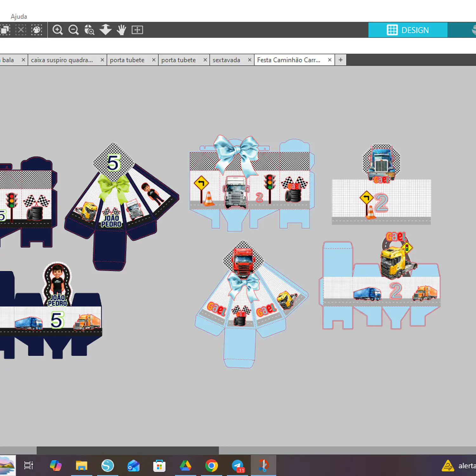Click the Silhouette Studio taskbar icon
Image resolution: width=476 pixels, height=476 pixels.
click(x=108, y=466)
